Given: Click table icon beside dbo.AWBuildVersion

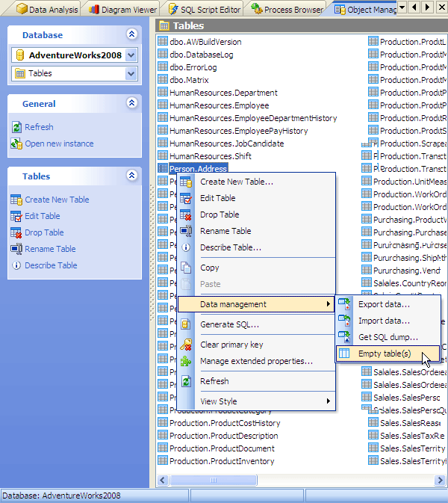Looking at the screenshot, I should tap(163, 41).
